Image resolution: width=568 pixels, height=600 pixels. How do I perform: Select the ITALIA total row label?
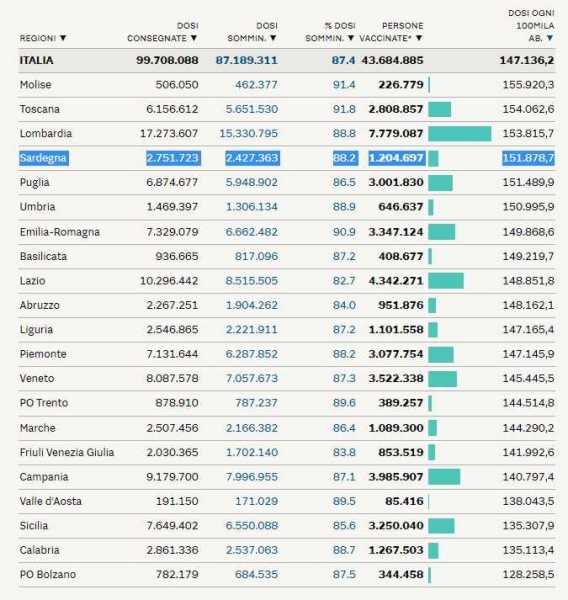click(x=36, y=60)
